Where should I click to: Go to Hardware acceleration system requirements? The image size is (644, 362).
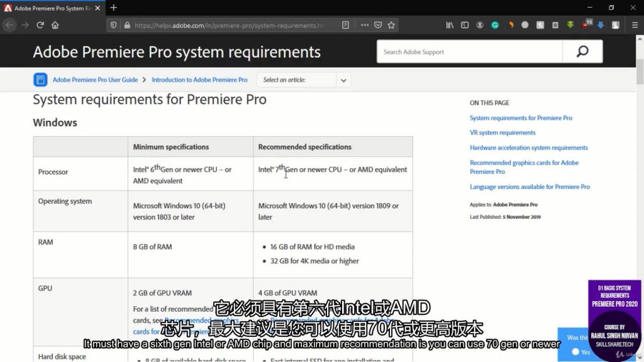tap(528, 147)
